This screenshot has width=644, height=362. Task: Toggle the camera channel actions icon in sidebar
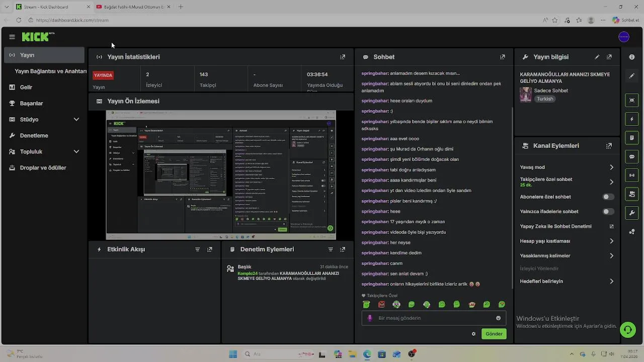(632, 194)
